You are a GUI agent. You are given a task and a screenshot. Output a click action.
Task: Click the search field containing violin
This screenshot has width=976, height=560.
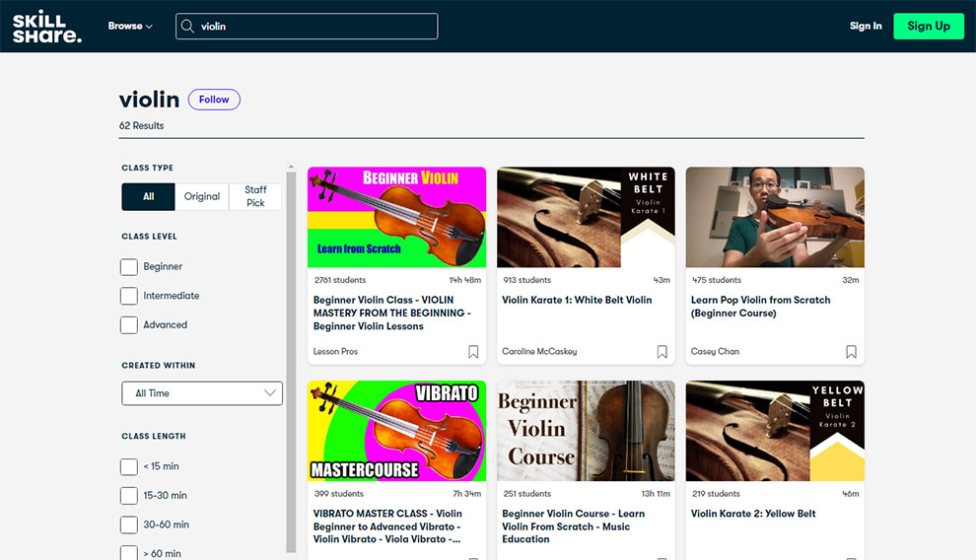point(307,27)
